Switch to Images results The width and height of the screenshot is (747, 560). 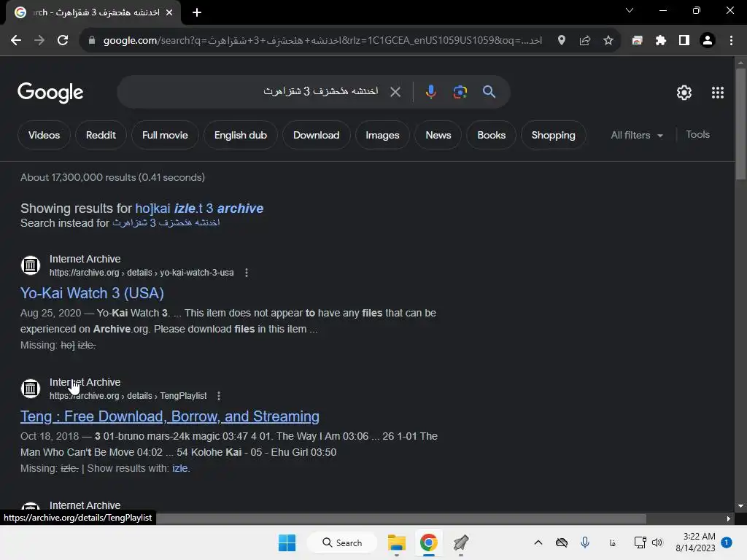point(382,135)
